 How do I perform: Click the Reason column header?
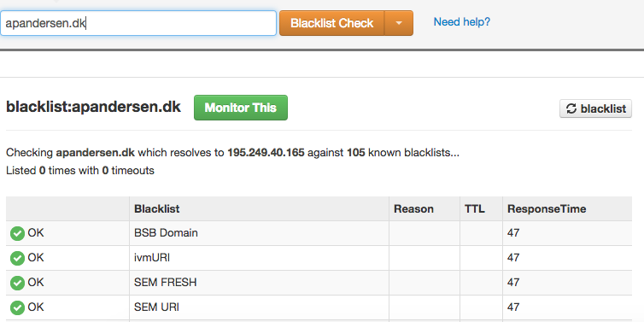[x=413, y=208]
